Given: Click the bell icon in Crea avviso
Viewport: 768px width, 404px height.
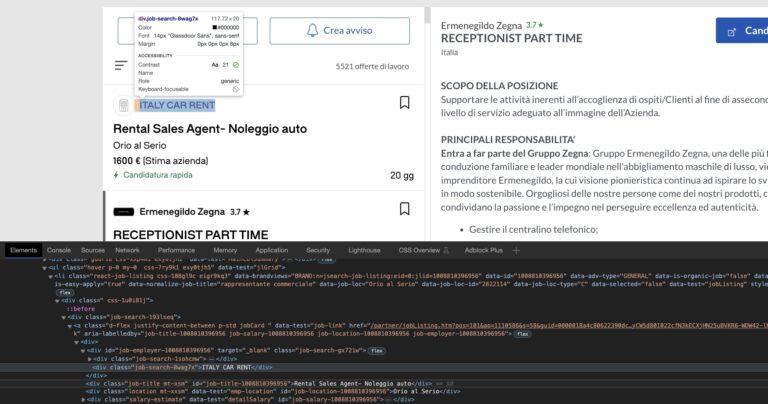Looking at the screenshot, I should 310,31.
